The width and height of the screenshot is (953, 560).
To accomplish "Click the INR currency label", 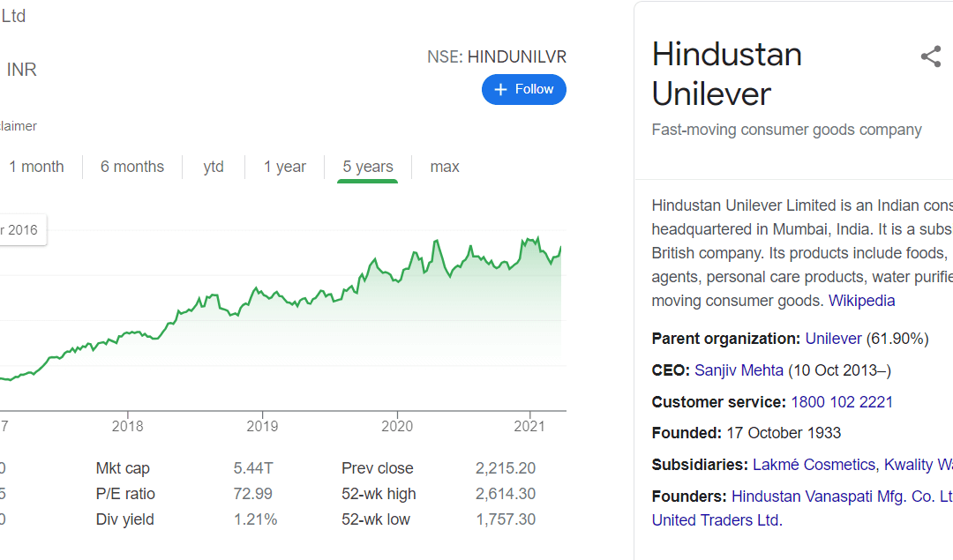I will 22,70.
